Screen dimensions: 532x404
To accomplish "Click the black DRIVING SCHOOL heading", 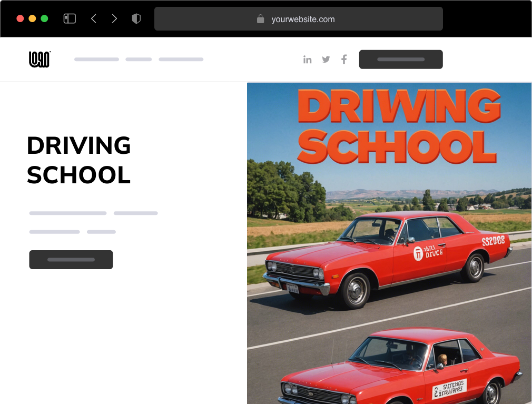I will coord(79,160).
